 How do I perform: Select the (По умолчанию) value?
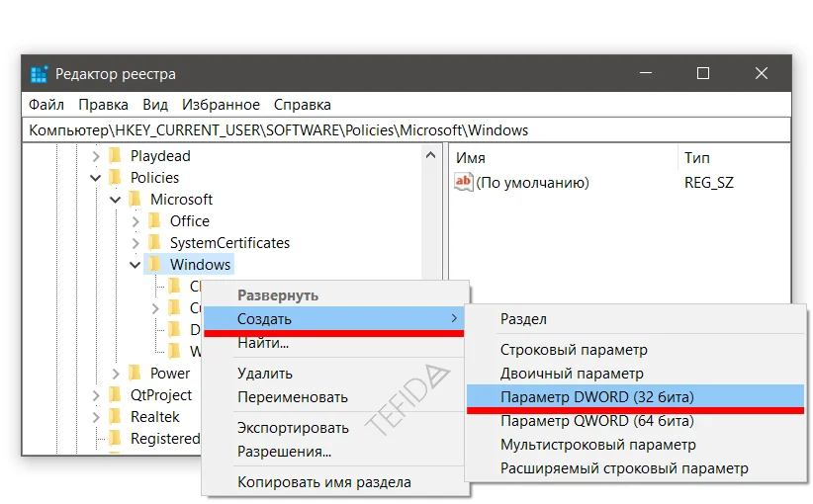click(x=532, y=183)
